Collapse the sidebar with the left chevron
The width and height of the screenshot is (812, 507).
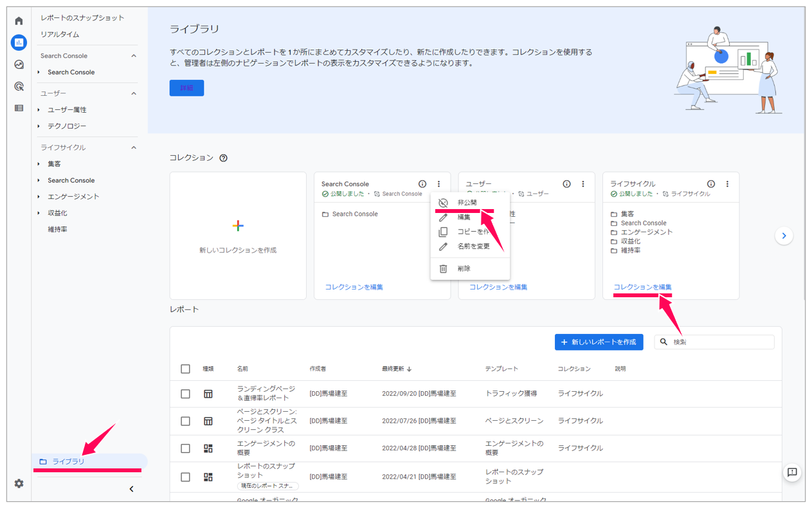click(x=131, y=489)
